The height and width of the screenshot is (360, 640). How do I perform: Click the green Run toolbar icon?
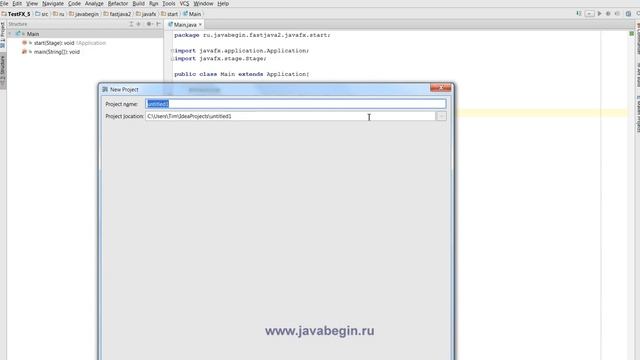pyautogui.click(x=600, y=13)
